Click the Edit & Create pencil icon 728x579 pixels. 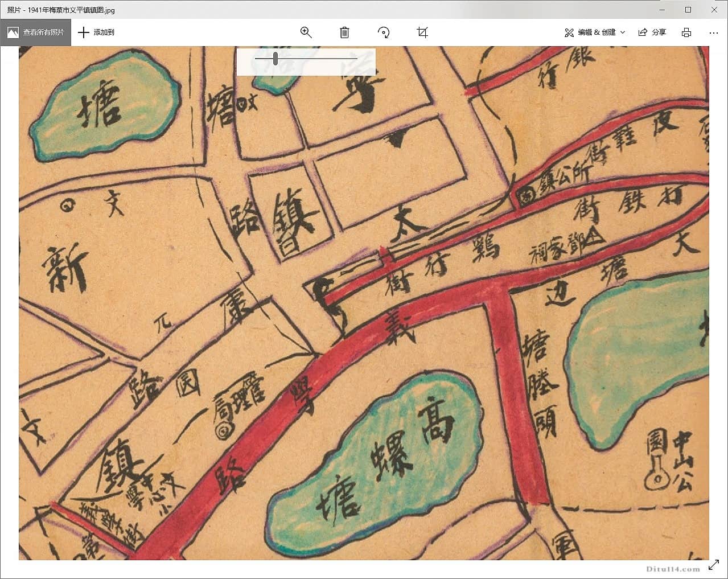[569, 32]
